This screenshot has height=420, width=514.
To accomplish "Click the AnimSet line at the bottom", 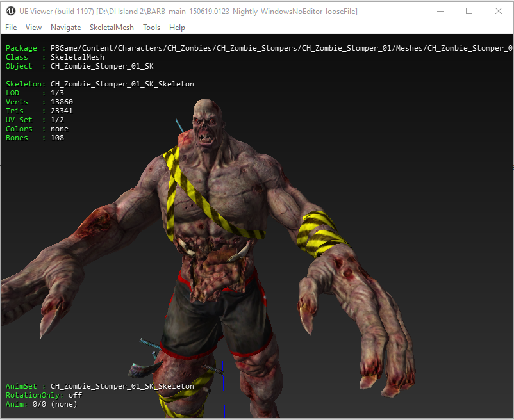I will point(99,386).
